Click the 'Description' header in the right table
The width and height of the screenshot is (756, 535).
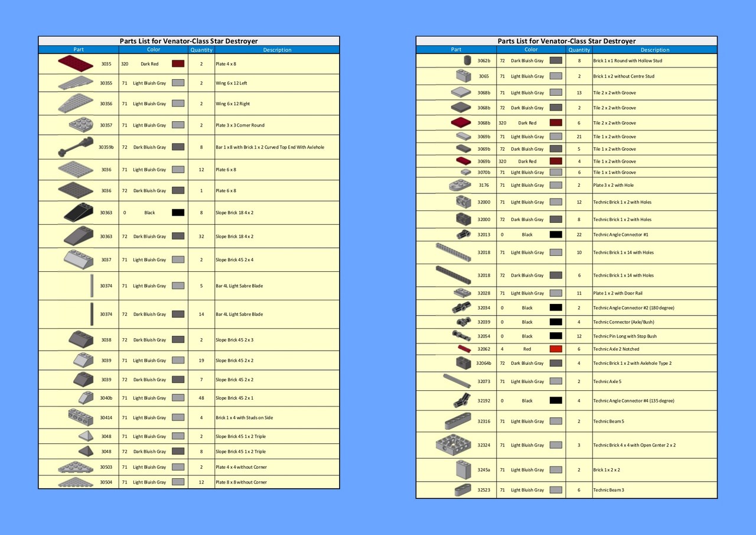(x=655, y=50)
